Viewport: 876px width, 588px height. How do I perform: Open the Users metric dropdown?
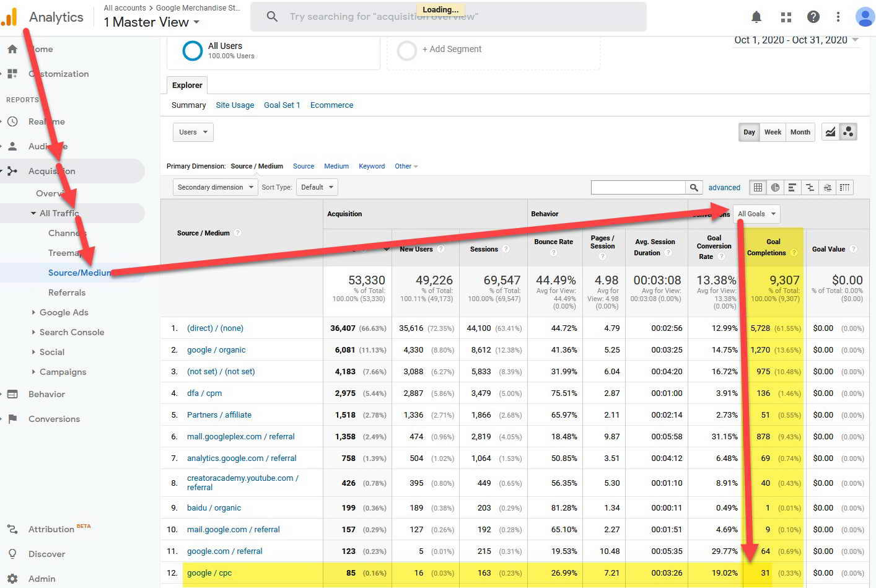(193, 132)
